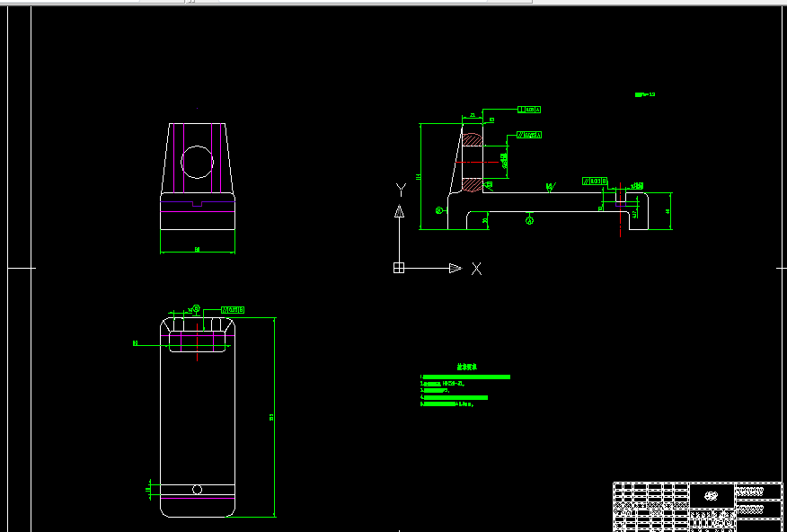Select technical requirement line 4
Image resolution: width=787 pixels, height=532 pixels.
pos(454,397)
